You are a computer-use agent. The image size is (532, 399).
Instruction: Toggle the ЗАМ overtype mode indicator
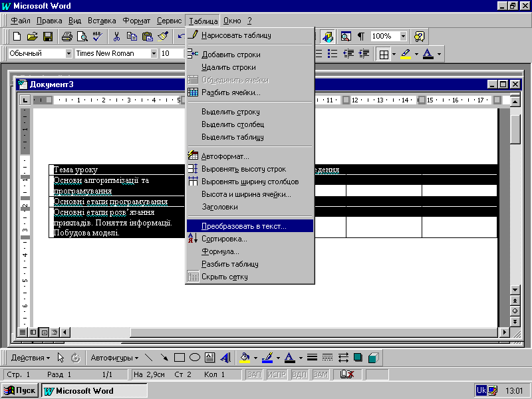pyautogui.click(x=321, y=375)
